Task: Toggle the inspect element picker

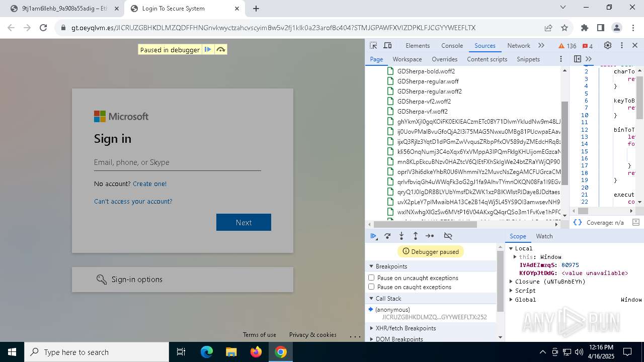Action: point(373,45)
